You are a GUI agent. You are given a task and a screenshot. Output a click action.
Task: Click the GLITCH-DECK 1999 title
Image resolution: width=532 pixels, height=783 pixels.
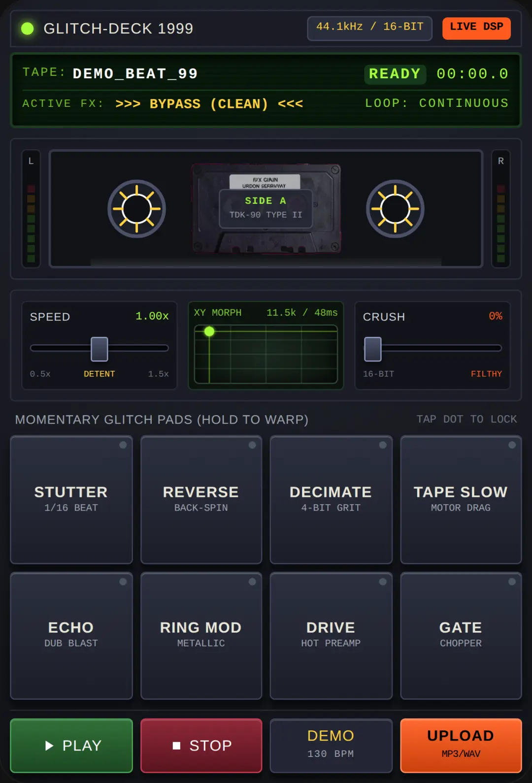[118, 29]
